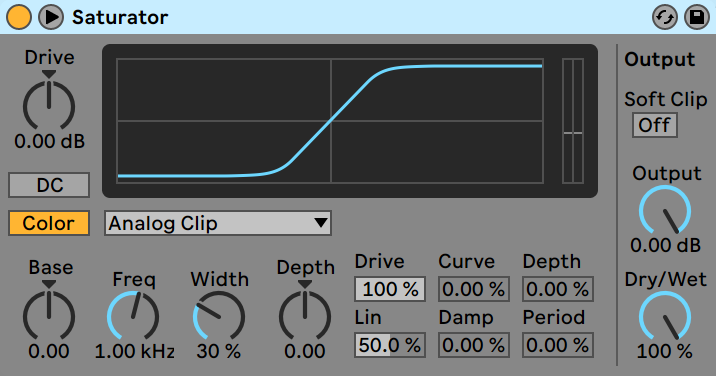Click the Freq knob
Viewport: 716px width, 376px height.
(x=133, y=316)
